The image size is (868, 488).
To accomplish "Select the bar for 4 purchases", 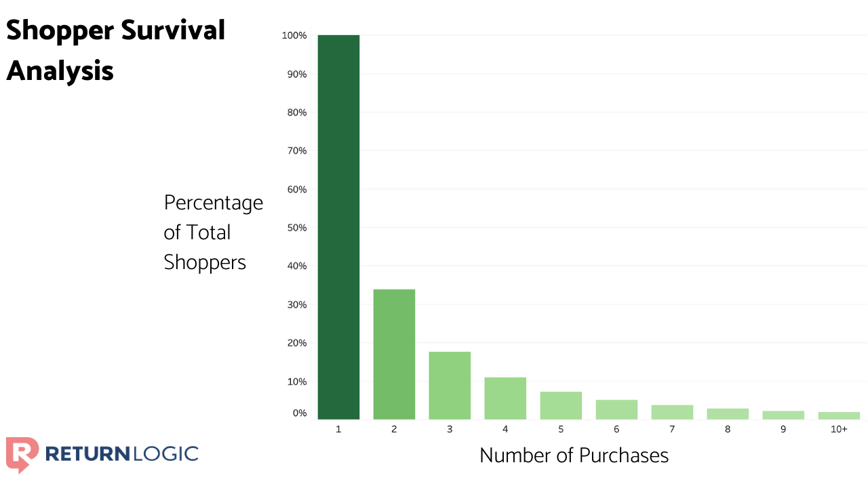I will tap(505, 398).
